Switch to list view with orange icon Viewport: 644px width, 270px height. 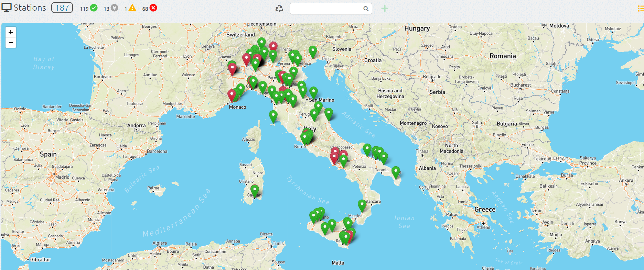[x=641, y=9]
